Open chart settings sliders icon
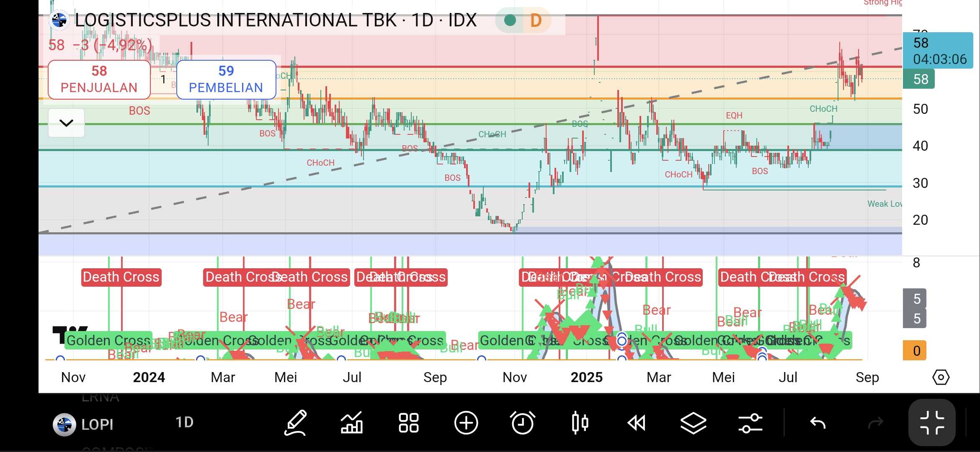Screen dimensions: 980x452 (x=750, y=423)
